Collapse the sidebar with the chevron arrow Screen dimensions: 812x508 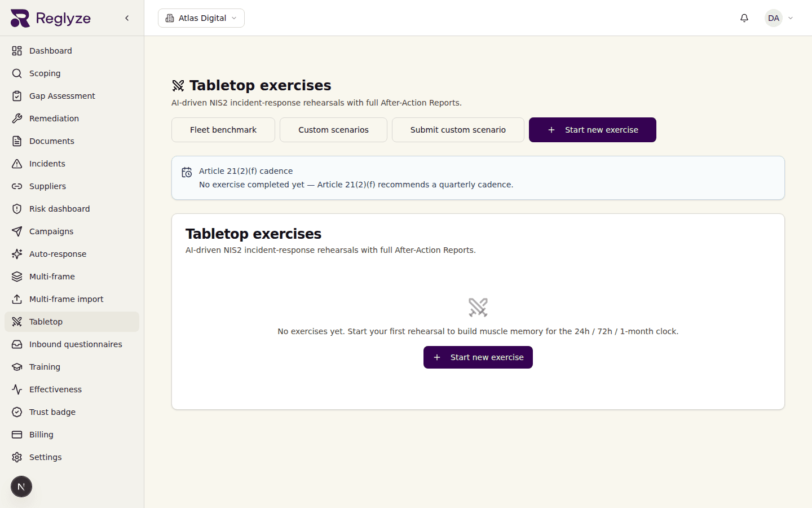click(127, 18)
